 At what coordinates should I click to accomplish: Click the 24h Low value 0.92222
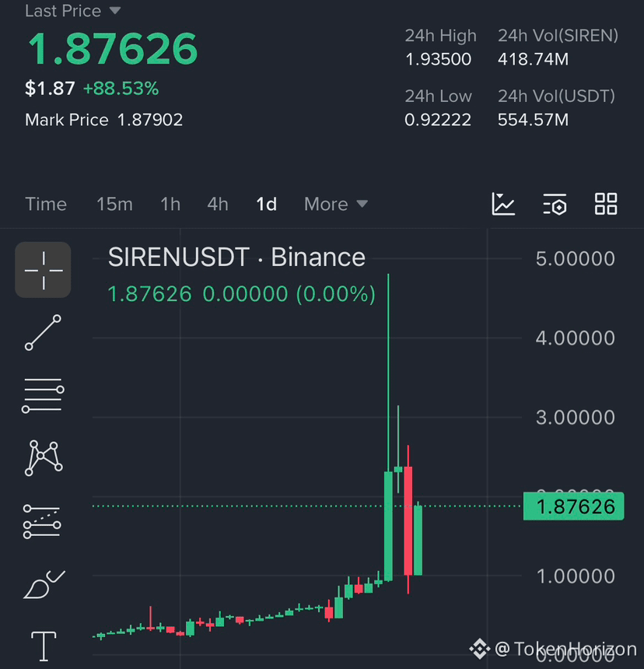click(438, 120)
